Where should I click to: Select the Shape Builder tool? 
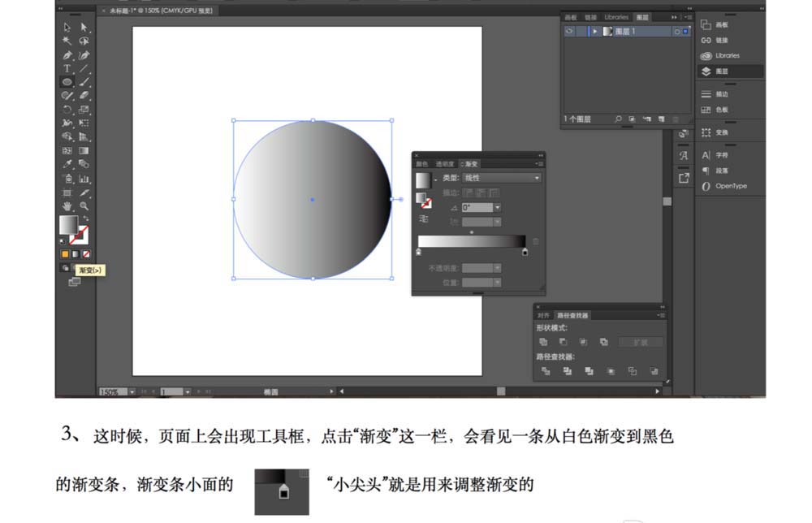click(67, 136)
